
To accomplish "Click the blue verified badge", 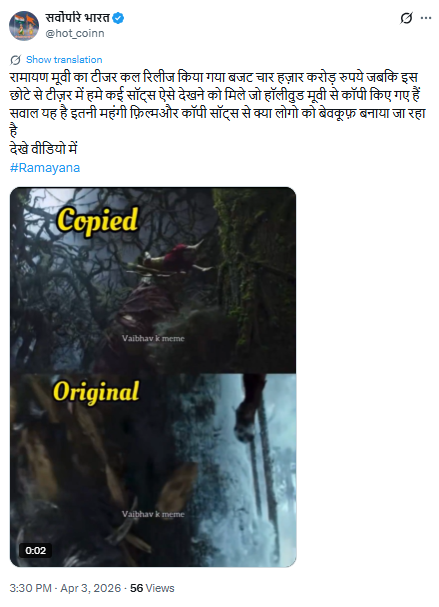I will [118, 18].
